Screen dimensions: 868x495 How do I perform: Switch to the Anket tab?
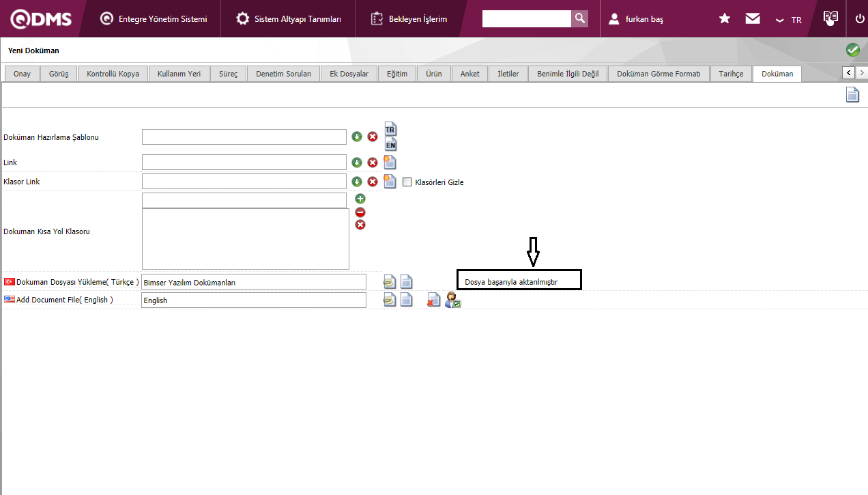pyautogui.click(x=469, y=74)
